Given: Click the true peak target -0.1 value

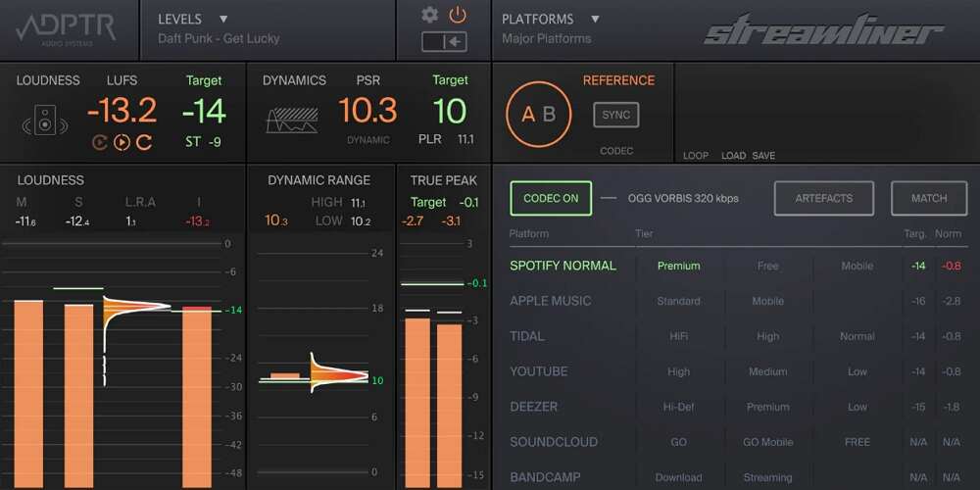Looking at the screenshot, I should [x=468, y=203].
